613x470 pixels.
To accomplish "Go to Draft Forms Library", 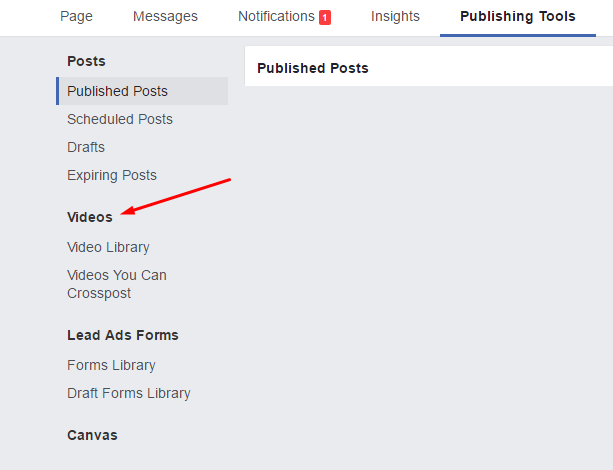I will pyautogui.click(x=129, y=393).
